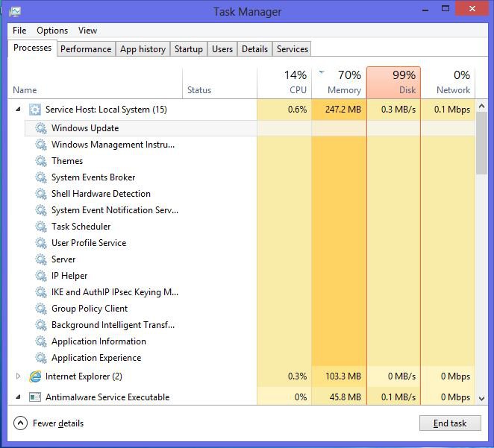The width and height of the screenshot is (494, 448).
Task: Click the gear icon beside Server
Action: pos(40,259)
